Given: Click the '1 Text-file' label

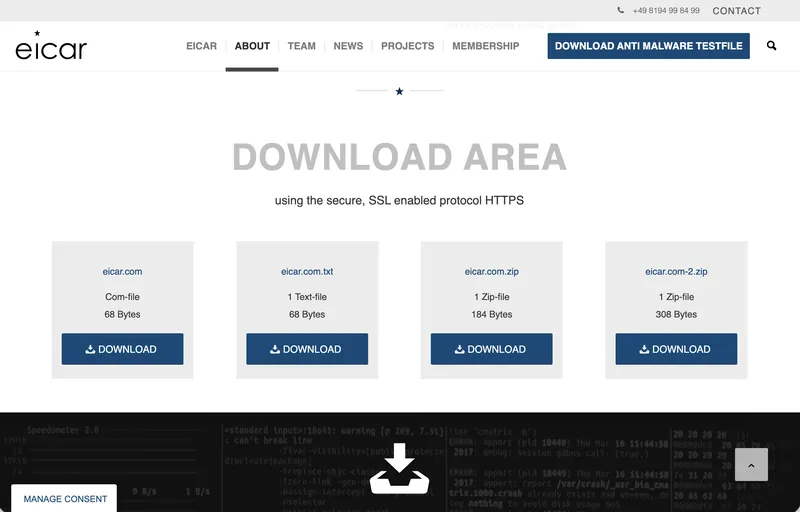Looking at the screenshot, I should (x=307, y=297).
